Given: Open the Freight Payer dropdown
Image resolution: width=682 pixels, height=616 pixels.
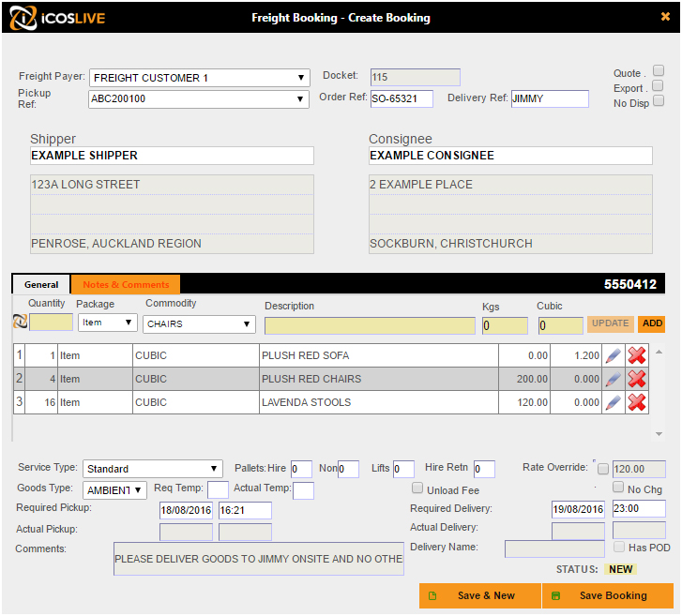Looking at the screenshot, I should [x=200, y=78].
